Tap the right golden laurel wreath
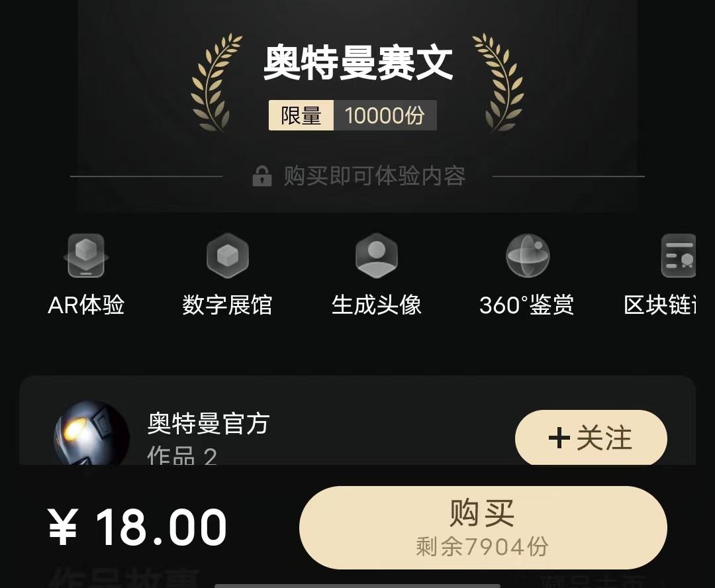The width and height of the screenshot is (715, 588). [x=499, y=82]
